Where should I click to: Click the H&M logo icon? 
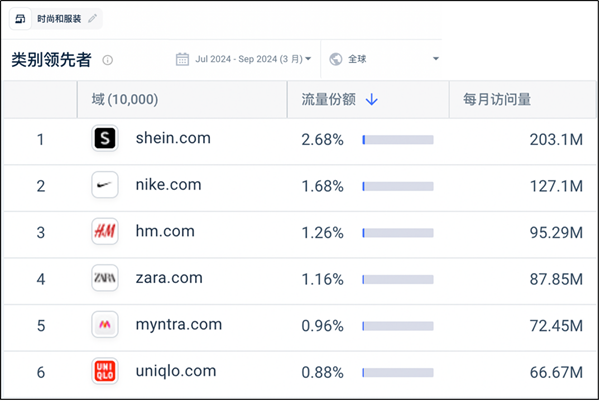click(x=105, y=231)
